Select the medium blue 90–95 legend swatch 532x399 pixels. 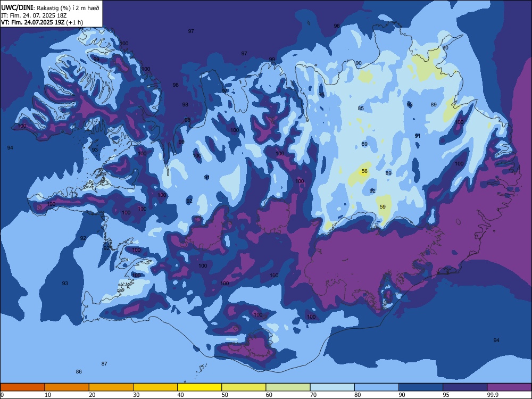pos(421,387)
